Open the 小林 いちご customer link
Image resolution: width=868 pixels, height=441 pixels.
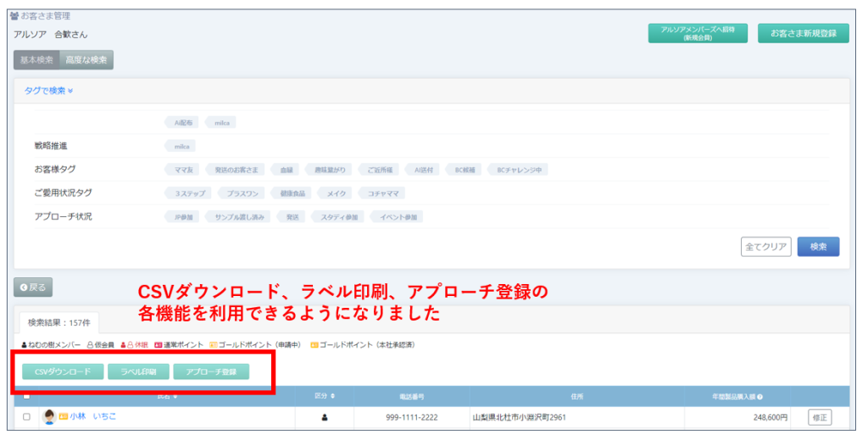[x=93, y=417]
